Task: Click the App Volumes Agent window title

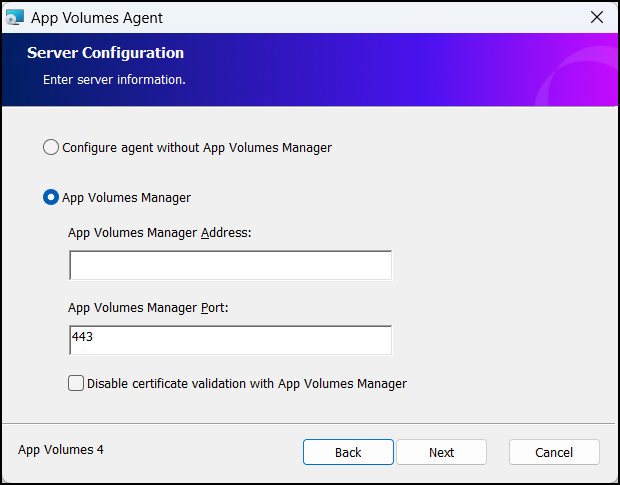Action: (97, 18)
